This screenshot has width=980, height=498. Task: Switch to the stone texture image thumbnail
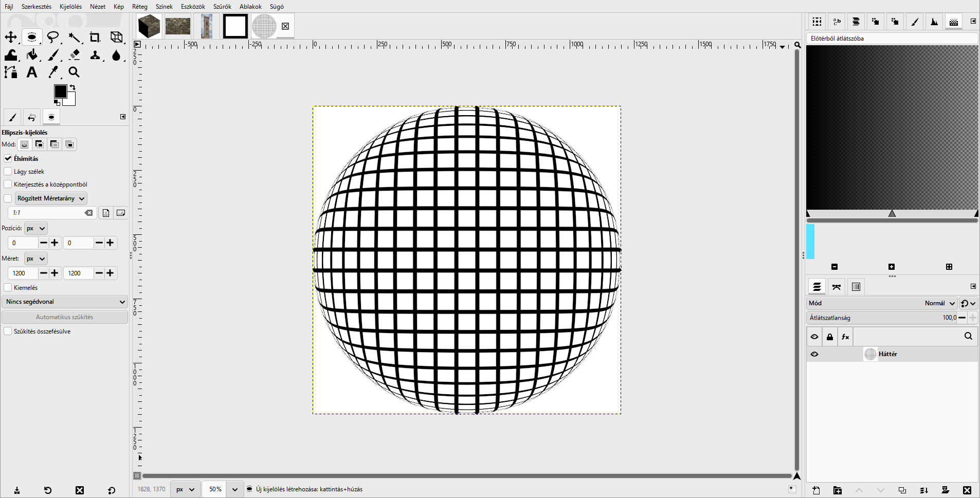(178, 26)
